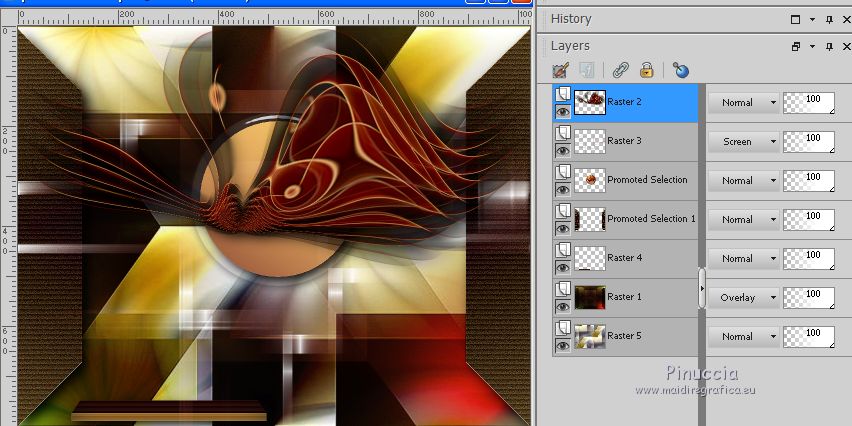Viewport: 852px width, 426px height.
Task: Click the Layers panel splitter expand arrow
Action: pyautogui.click(x=702, y=288)
